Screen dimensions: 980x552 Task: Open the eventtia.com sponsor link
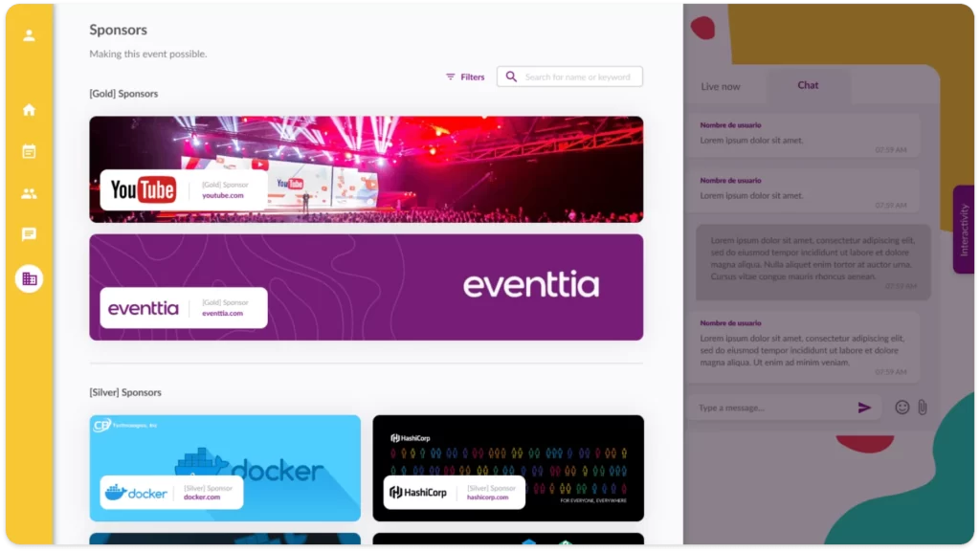click(x=222, y=314)
